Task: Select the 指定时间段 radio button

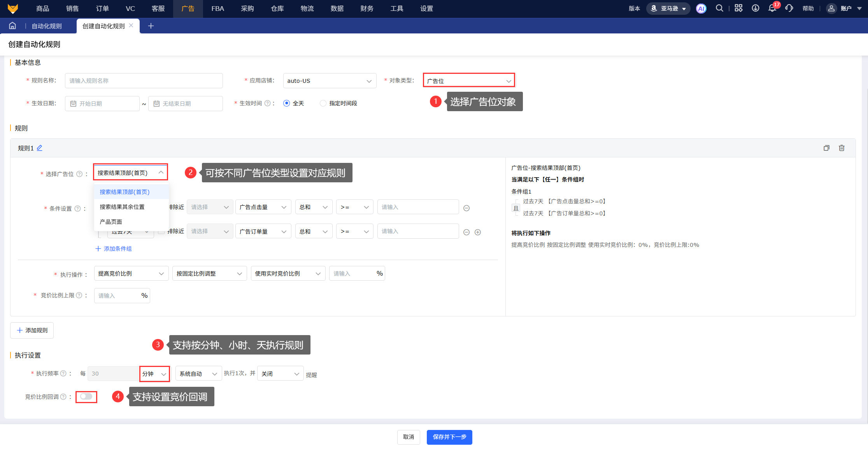Action: tap(323, 103)
